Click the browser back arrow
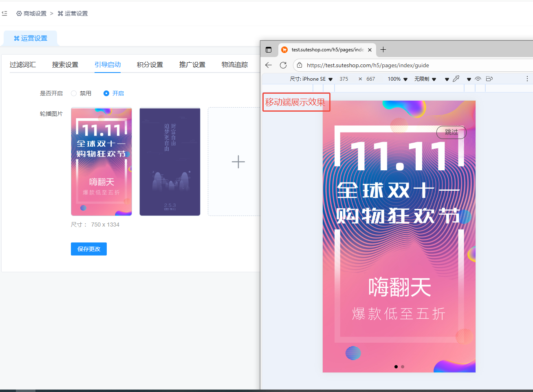 [268, 65]
